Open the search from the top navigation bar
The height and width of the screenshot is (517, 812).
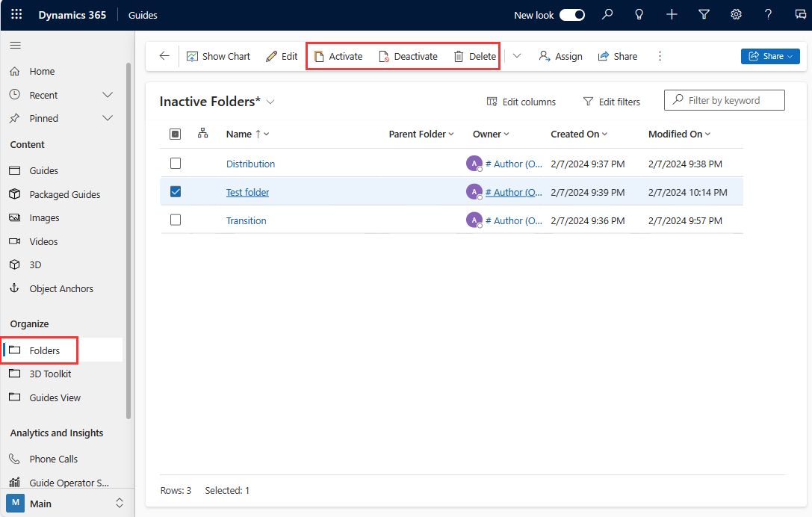(x=607, y=14)
